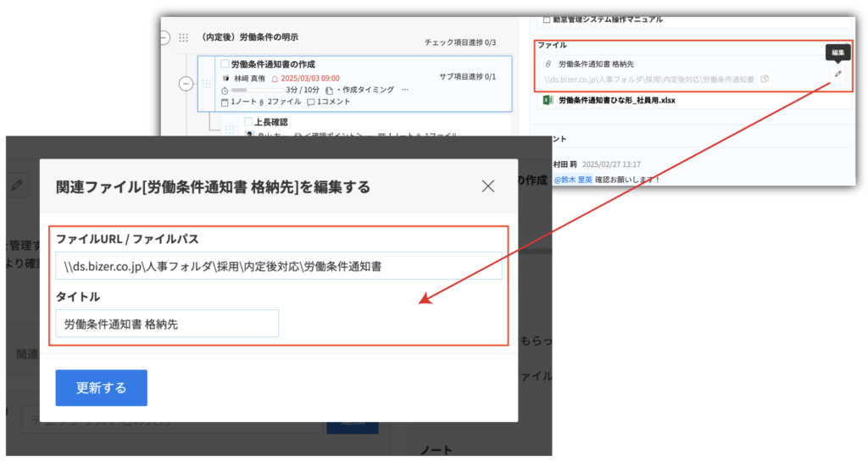Click the timer clock icon on the task

(224, 90)
